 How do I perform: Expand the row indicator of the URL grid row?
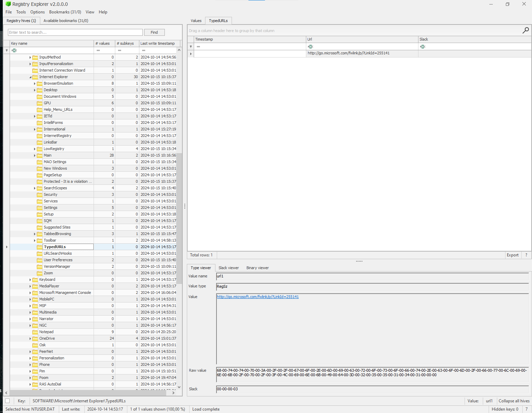point(191,54)
